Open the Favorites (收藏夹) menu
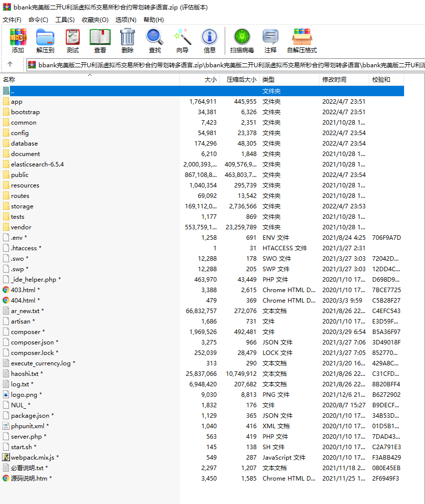Image resolution: width=425 pixels, height=504 pixels. (x=95, y=20)
